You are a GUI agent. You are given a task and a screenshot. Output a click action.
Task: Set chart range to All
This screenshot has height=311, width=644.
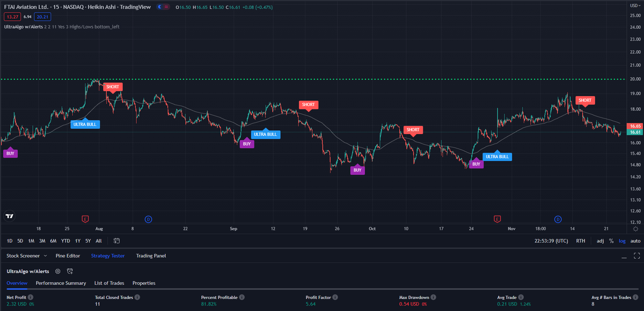tap(99, 241)
